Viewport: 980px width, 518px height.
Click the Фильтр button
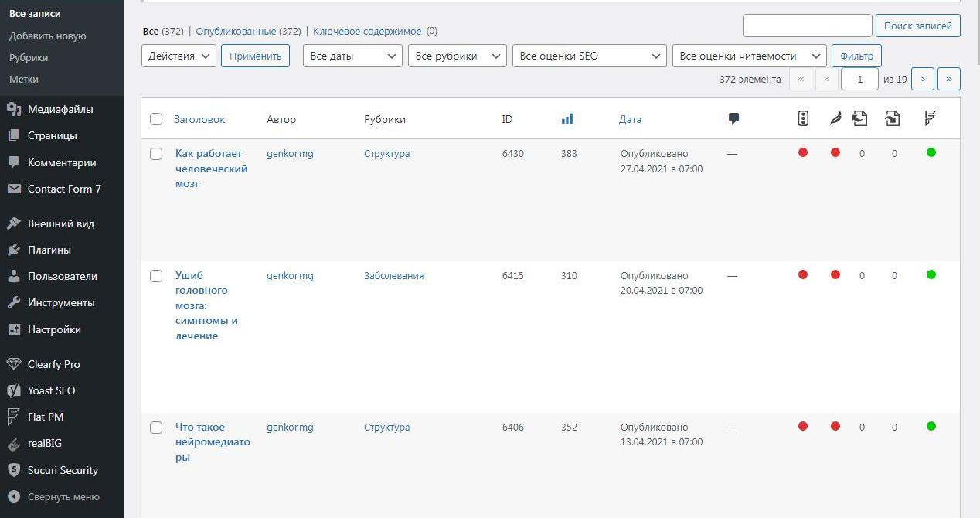pos(856,56)
